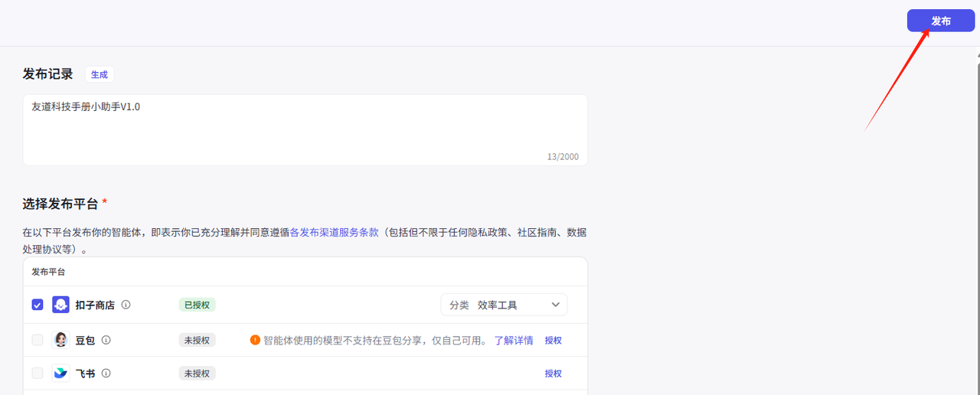The height and width of the screenshot is (395, 980).
Task: Click the info icon next to 飞书
Action: point(106,373)
